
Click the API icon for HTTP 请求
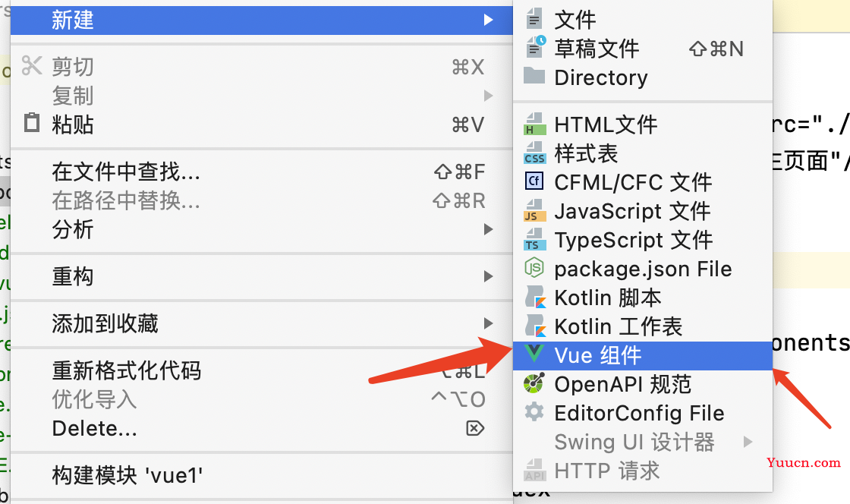click(534, 470)
